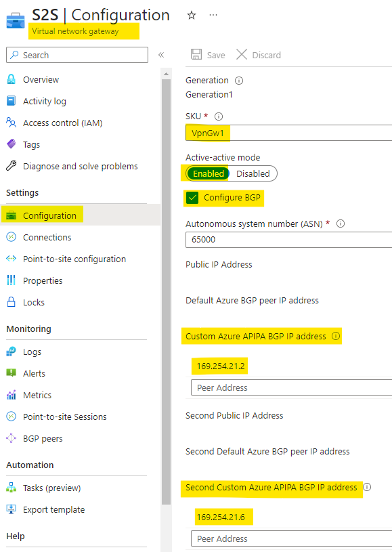Click Peer Address field under 169.254.21.2
This screenshot has width=392, height=552.
291,388
